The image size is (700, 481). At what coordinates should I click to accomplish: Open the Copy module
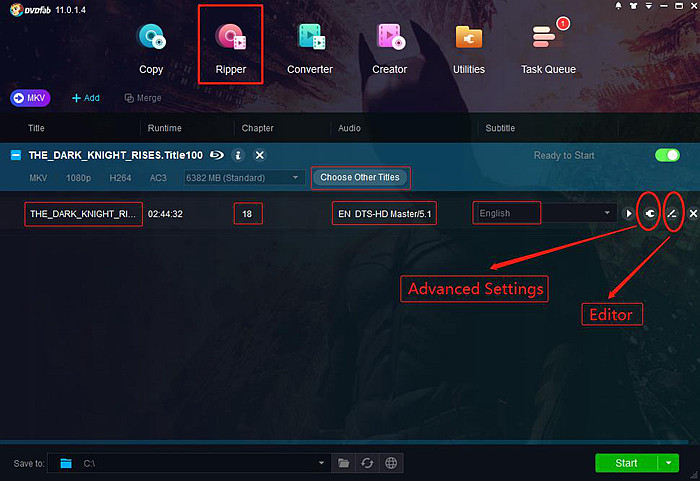[x=151, y=48]
